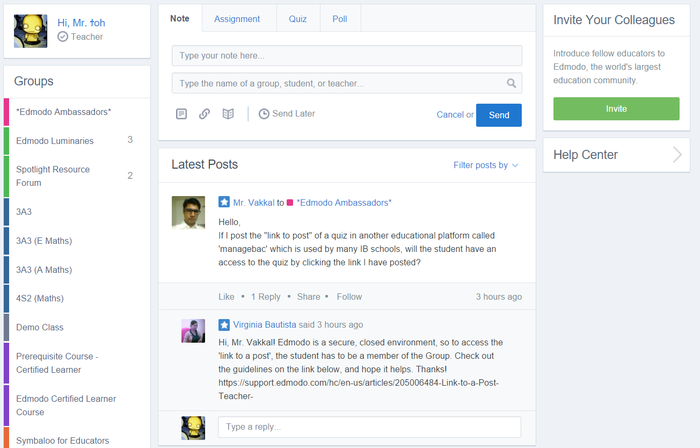Screen dimensions: 700x448
Task: Click the attach link icon
Action: tap(204, 114)
